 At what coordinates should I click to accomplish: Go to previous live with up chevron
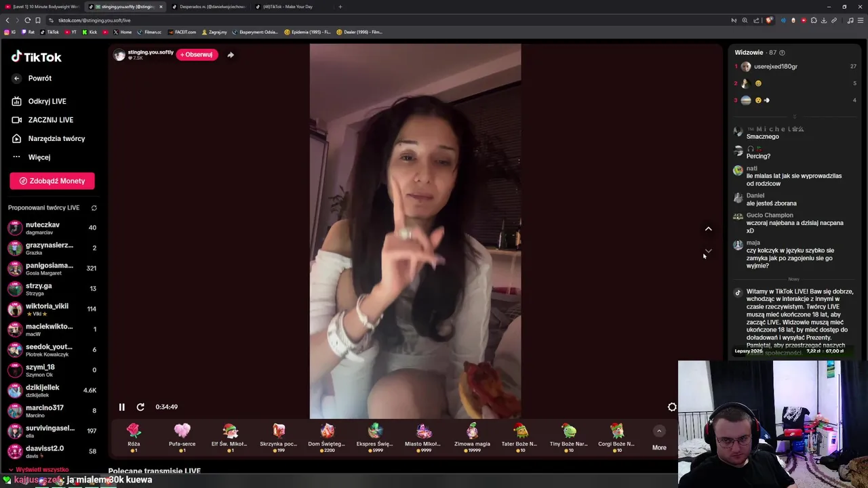[x=708, y=229]
